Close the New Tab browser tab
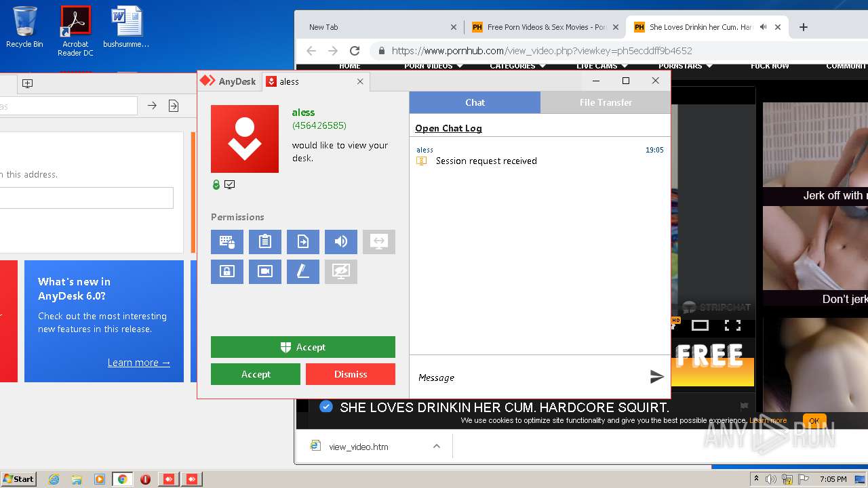Viewport: 868px width, 488px height. click(454, 27)
